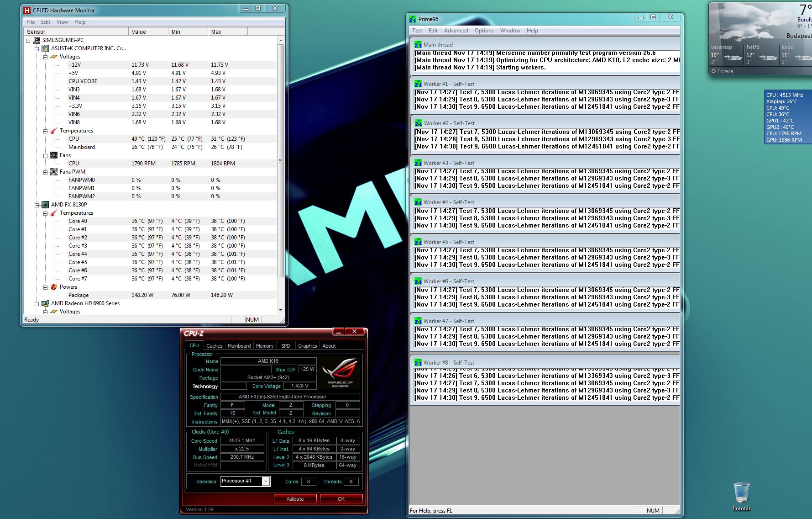Viewport: 812px width, 519px height.
Task: Click the Value column header
Action: click(x=148, y=32)
